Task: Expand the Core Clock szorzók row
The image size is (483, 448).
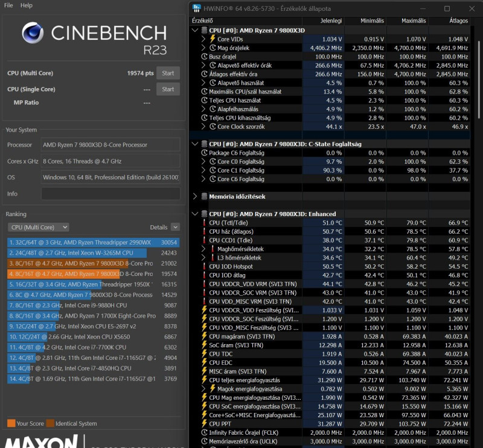Action: pyautogui.click(x=203, y=127)
